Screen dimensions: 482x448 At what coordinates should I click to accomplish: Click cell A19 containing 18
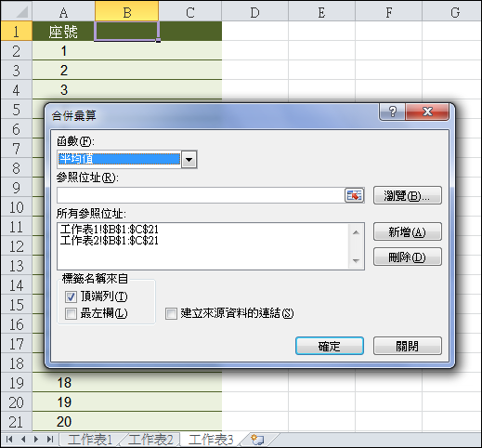[x=63, y=382]
